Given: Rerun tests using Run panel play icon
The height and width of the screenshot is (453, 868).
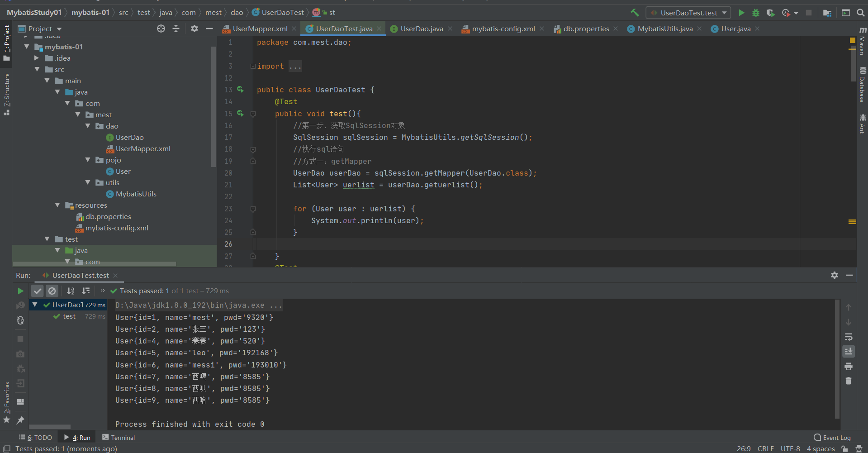Looking at the screenshot, I should (20, 291).
